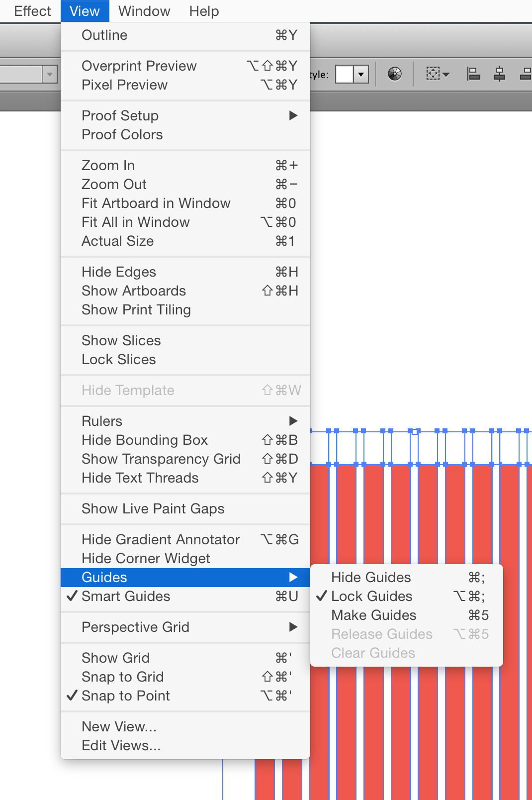Uncheck Lock Guides in the submenu
Screen dimensions: 532x800
[x=371, y=596]
